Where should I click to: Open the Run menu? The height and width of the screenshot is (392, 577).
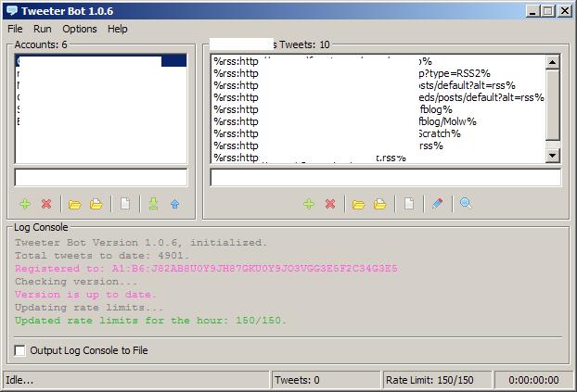(x=43, y=29)
